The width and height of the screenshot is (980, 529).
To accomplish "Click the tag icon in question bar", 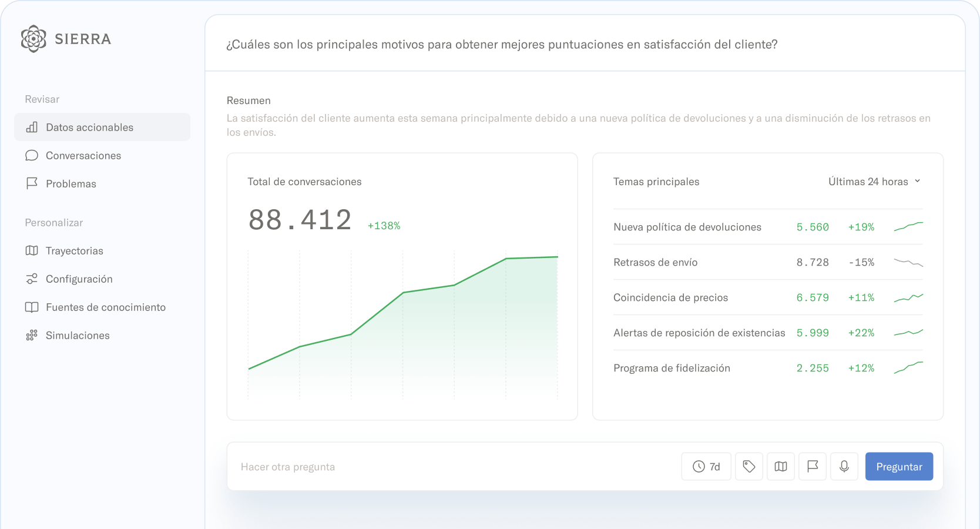I will click(x=749, y=466).
